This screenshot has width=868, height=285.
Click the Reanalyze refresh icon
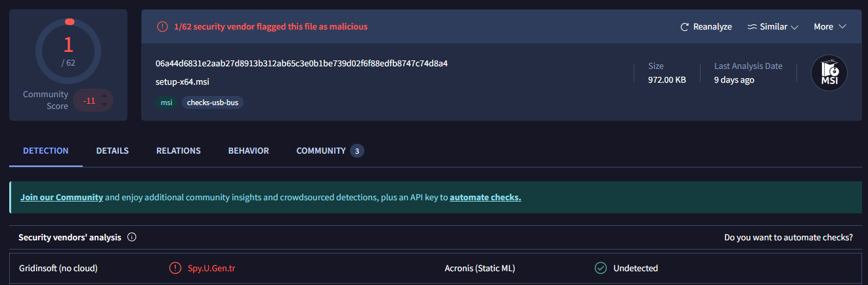click(x=685, y=27)
